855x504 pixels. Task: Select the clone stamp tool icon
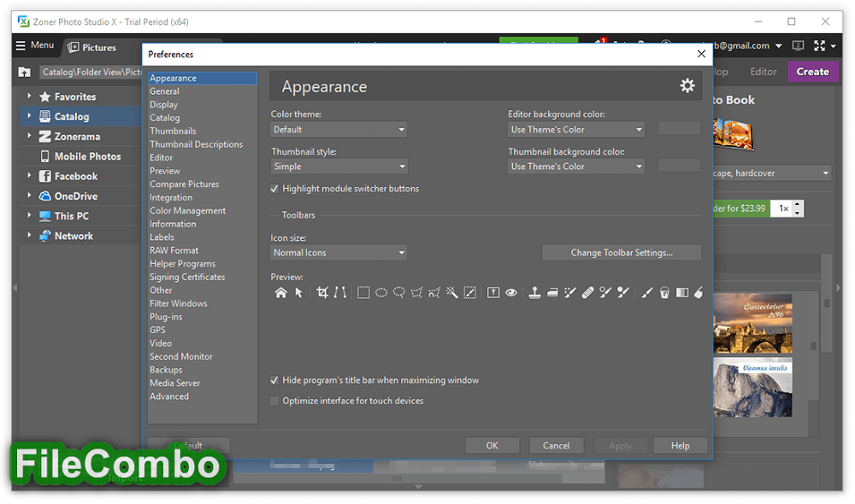pos(534,293)
